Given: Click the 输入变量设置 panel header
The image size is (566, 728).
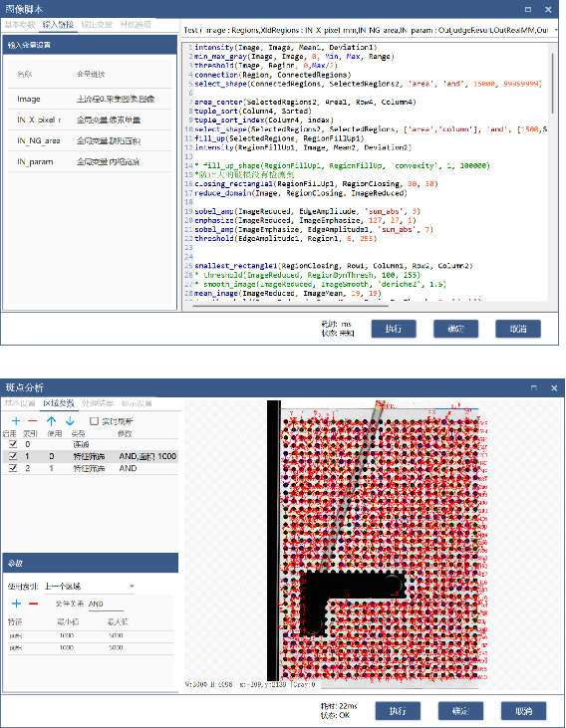Looking at the screenshot, I should pyautogui.click(x=90, y=45).
